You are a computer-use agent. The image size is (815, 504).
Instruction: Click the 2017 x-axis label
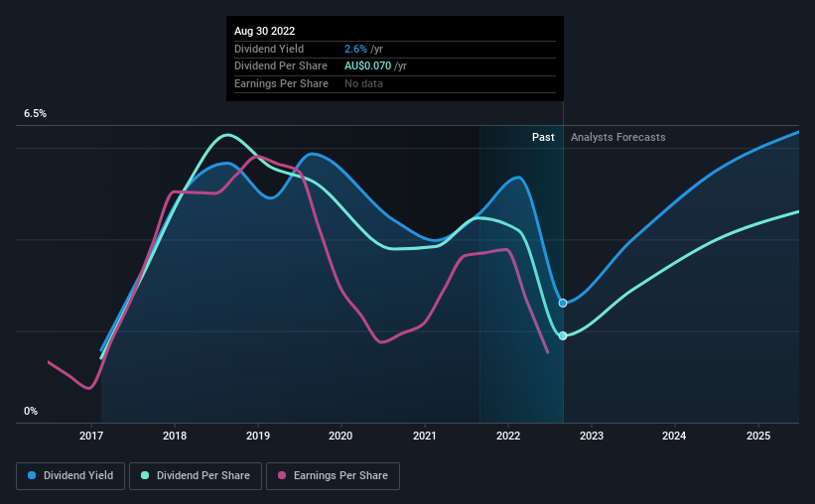point(91,436)
